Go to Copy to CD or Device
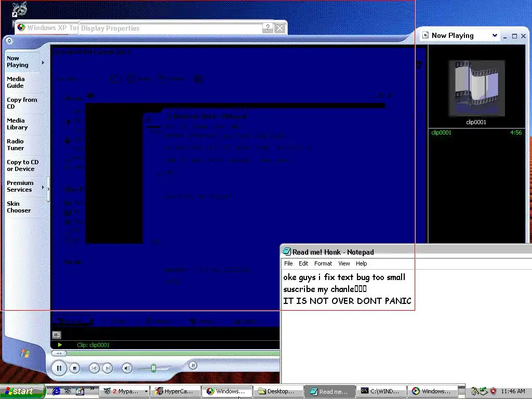Screen dimensions: 532x399 (x=22, y=166)
